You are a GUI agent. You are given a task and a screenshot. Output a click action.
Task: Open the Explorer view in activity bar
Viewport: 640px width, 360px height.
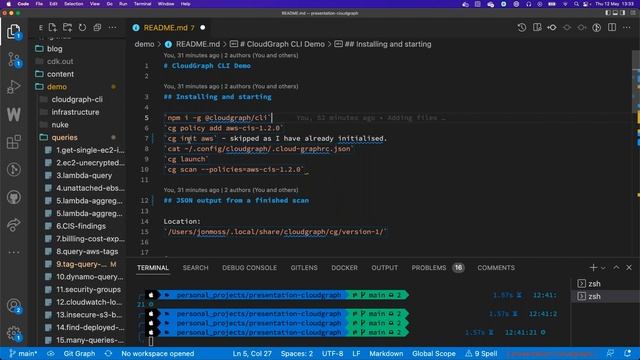pos(13,31)
